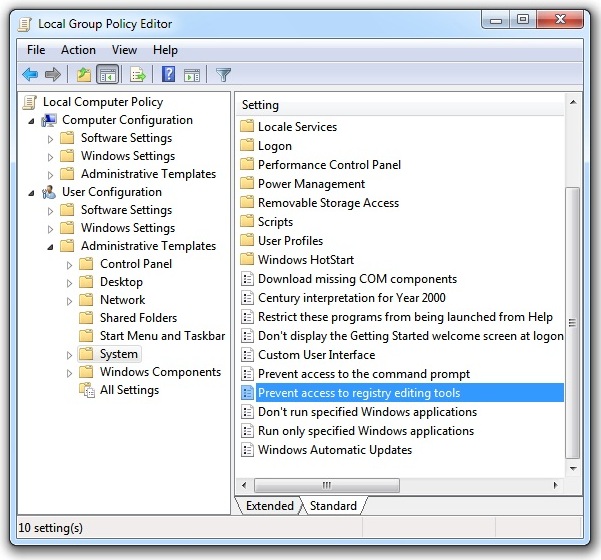This screenshot has width=601, height=560.
Task: Click the Setting column header
Action: click(400, 104)
